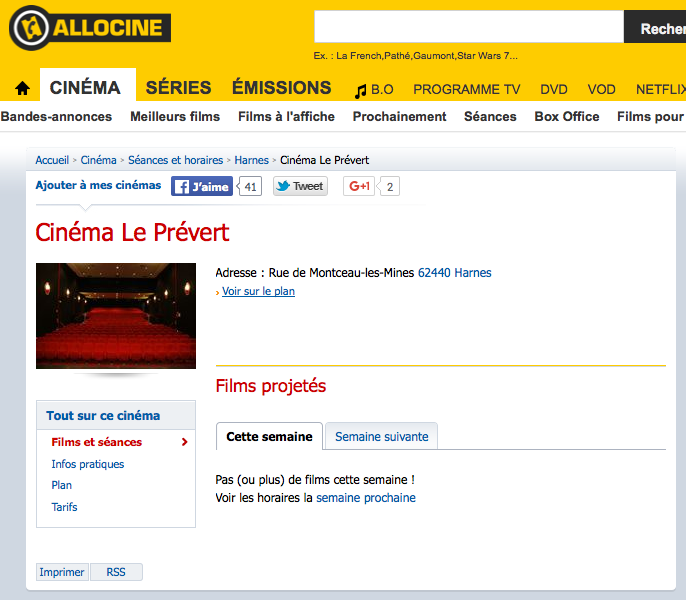The height and width of the screenshot is (600, 686).
Task: Open the SÉRIES main tab
Action: 178,88
